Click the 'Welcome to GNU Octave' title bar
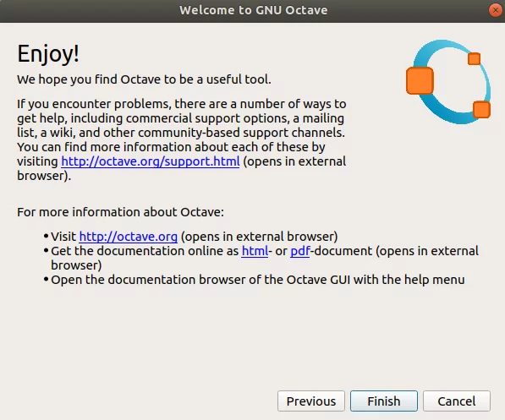The height and width of the screenshot is (420, 505). tap(254, 10)
